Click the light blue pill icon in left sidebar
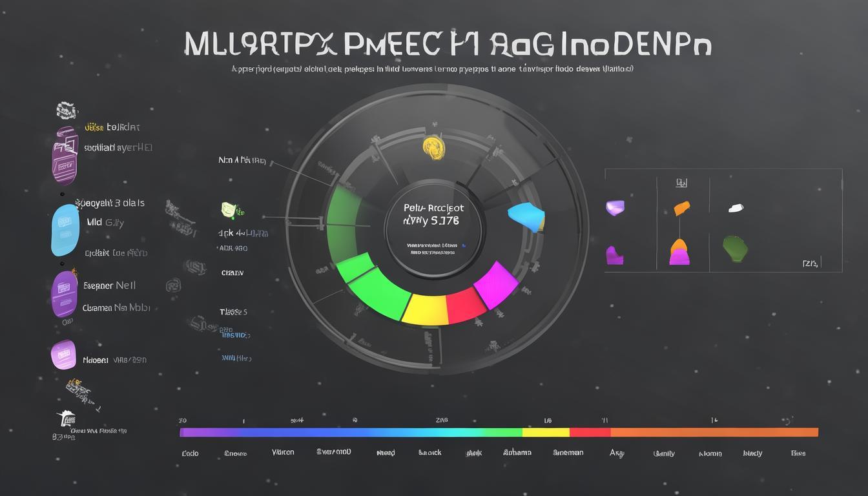 point(65,231)
